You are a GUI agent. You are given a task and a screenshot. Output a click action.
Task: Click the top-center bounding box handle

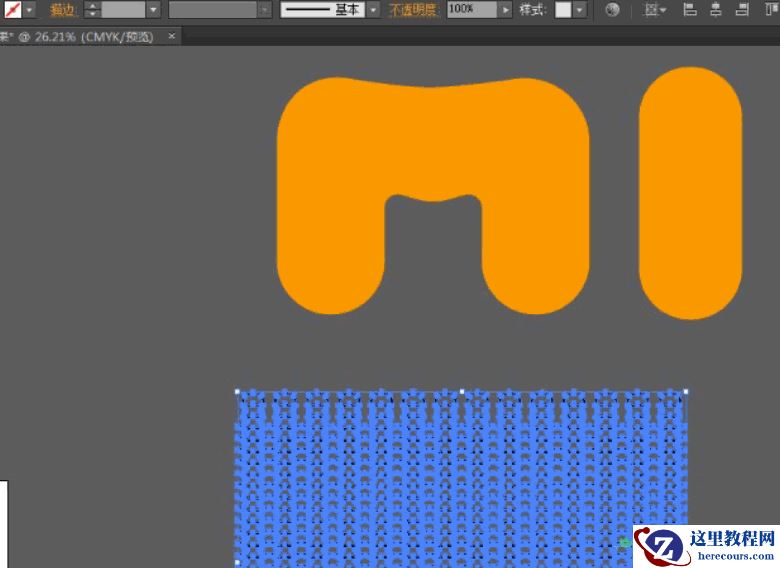(462, 391)
